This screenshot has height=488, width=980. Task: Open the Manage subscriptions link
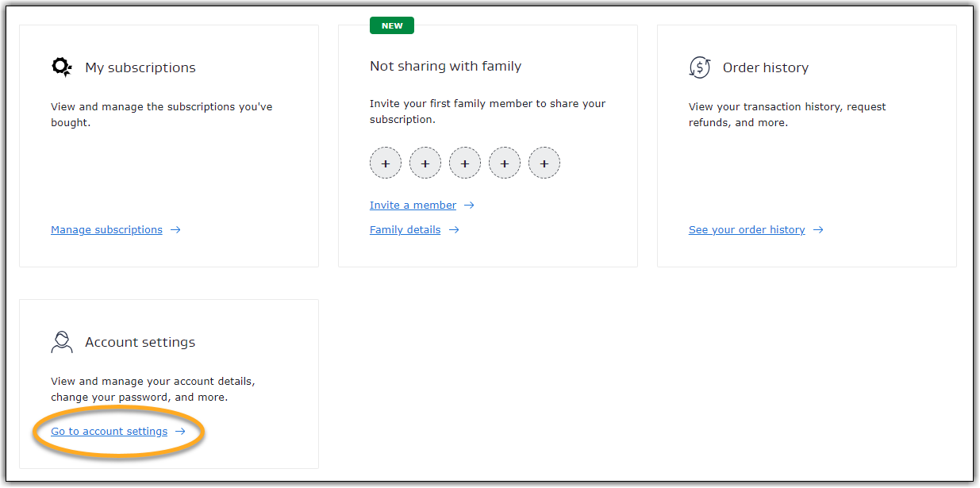click(x=106, y=230)
